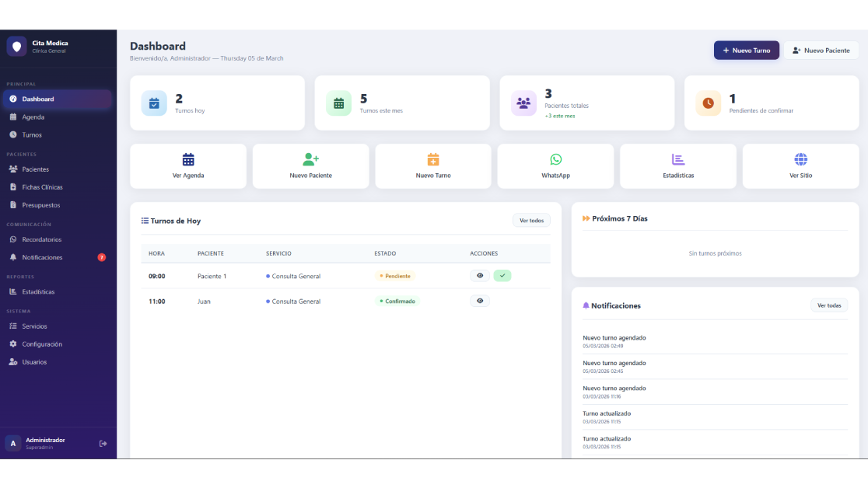Click the logout icon beside Administrador
This screenshot has width=868, height=488.
pos(103,444)
